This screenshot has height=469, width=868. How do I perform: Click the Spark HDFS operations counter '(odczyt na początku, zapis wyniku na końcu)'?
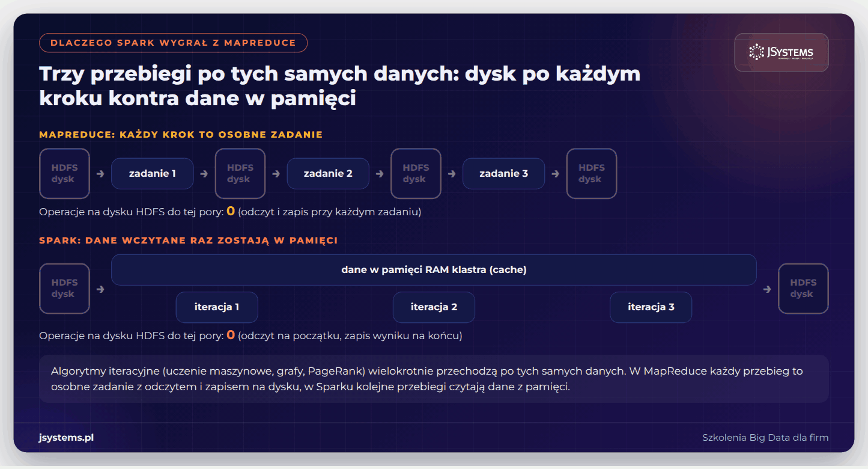250,336
